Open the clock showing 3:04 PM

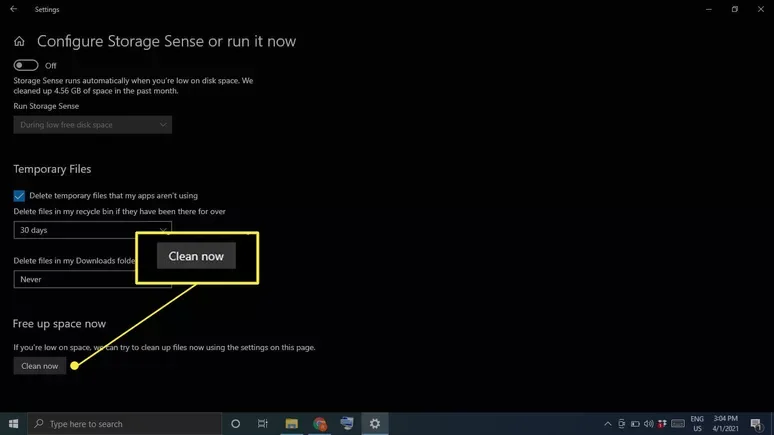[x=725, y=424]
